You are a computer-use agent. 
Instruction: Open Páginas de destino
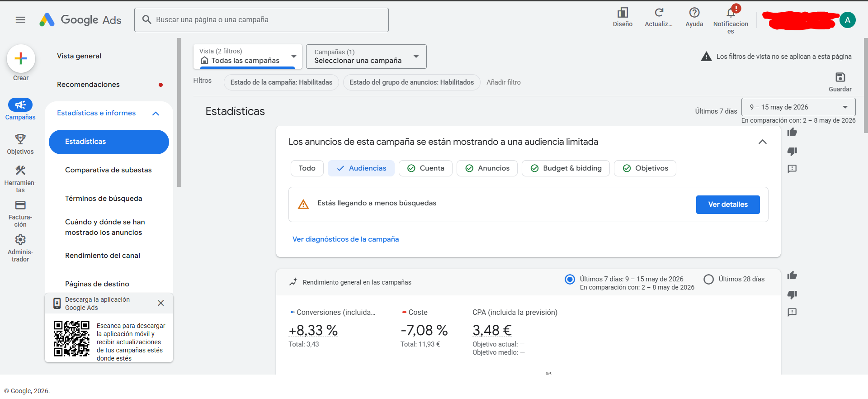(97, 284)
